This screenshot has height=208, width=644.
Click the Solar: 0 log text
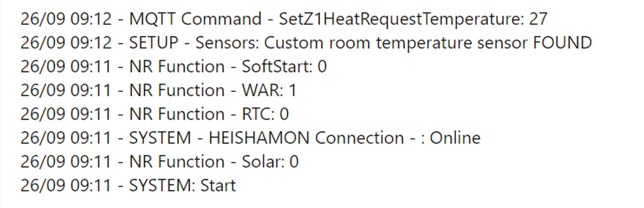(x=270, y=161)
